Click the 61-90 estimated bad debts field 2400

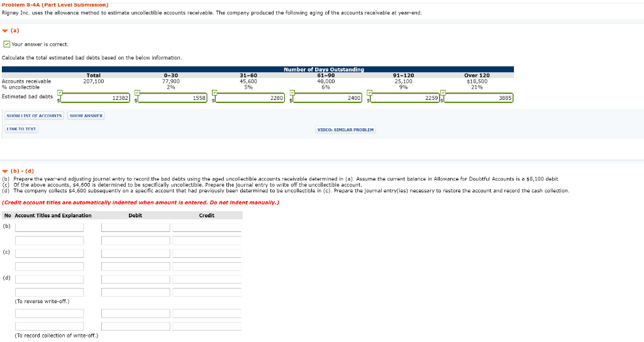[x=327, y=98]
